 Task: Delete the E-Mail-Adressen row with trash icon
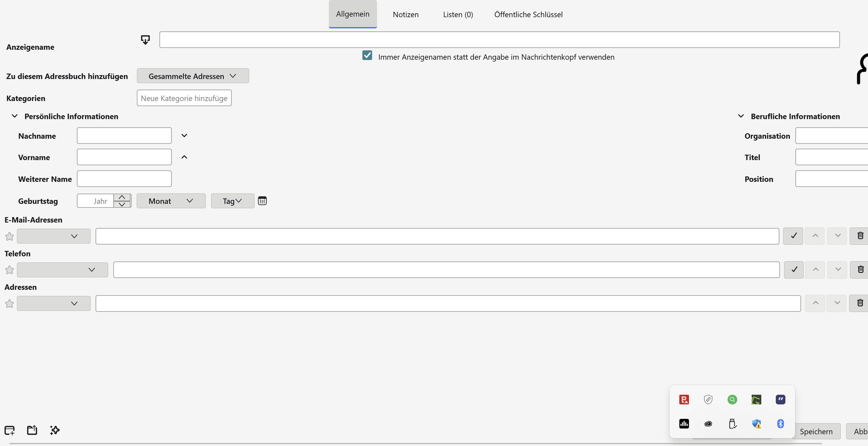(x=860, y=236)
